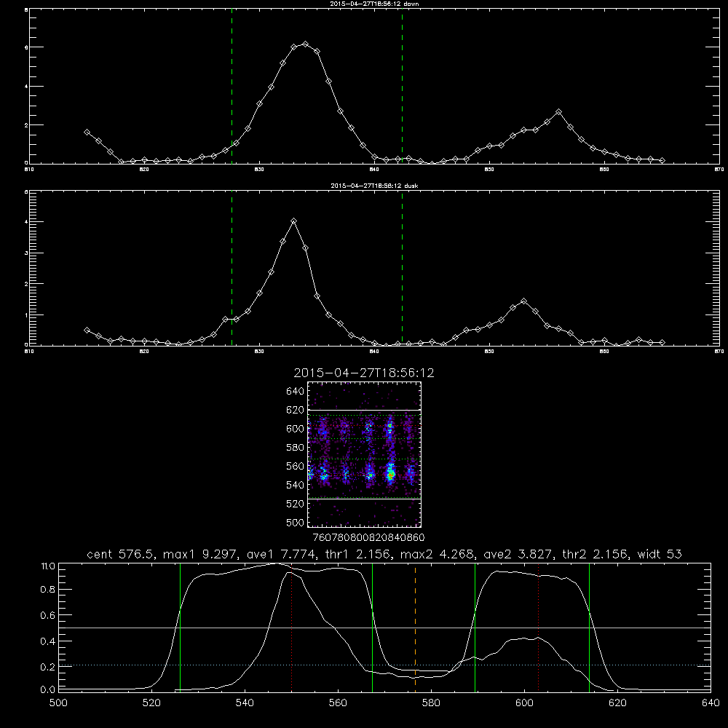Select the red dotted peak line near 550
Image resolution: width=728 pixels, height=728 pixels.
(292, 627)
